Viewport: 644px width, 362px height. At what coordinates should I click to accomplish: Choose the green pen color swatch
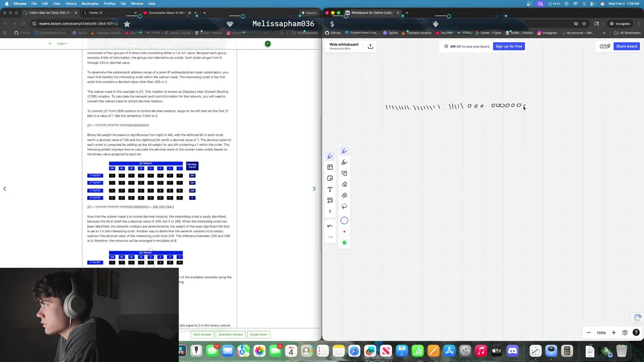pos(344,243)
